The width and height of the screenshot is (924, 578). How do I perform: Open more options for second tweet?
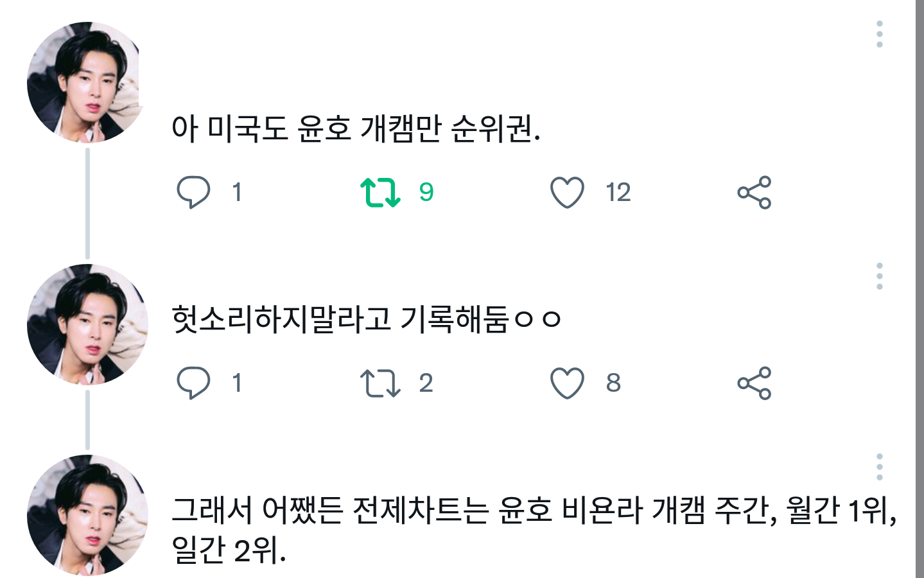coord(879,276)
